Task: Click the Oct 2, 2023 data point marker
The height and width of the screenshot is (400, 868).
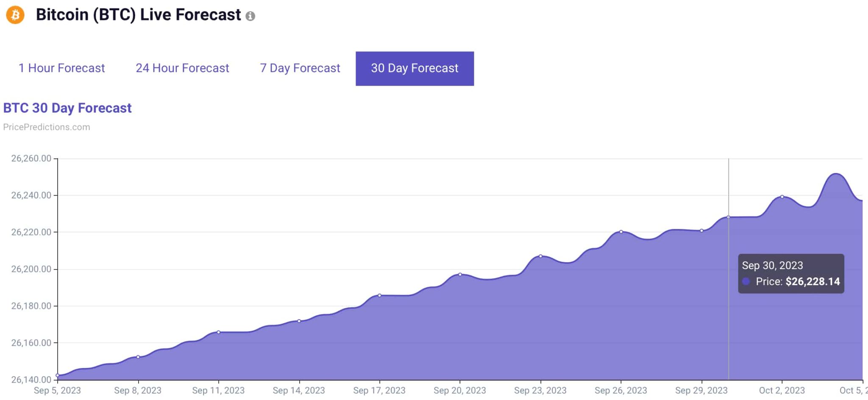Action: tap(782, 197)
